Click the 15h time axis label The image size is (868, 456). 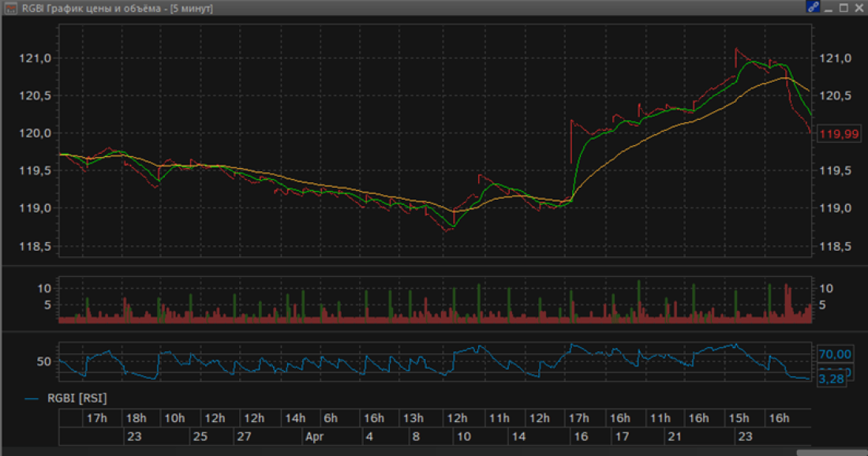[x=739, y=418]
